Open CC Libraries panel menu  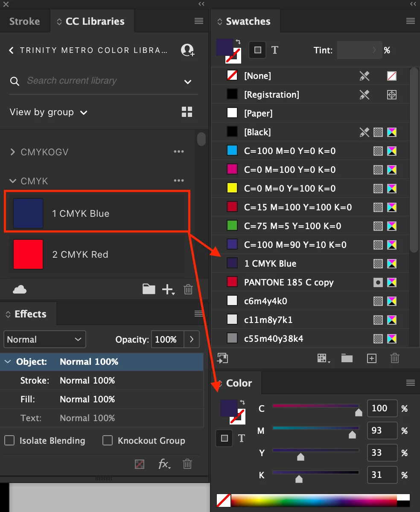[x=199, y=21]
